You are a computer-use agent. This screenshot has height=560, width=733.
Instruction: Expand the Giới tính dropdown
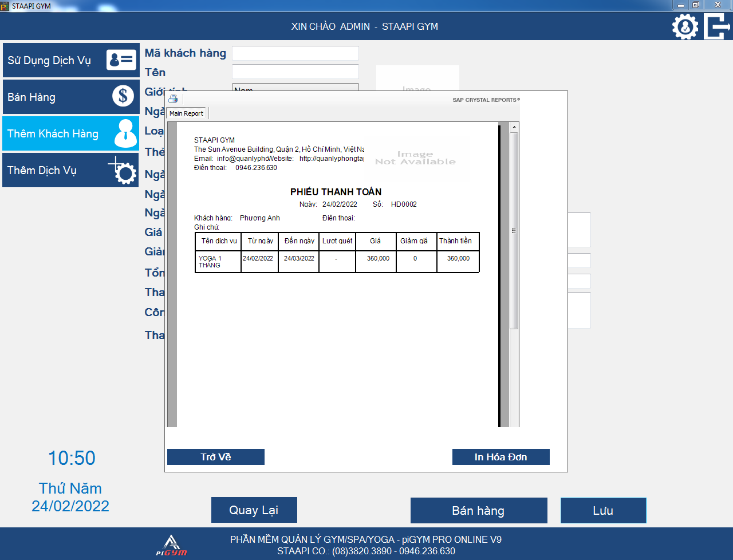pos(295,87)
